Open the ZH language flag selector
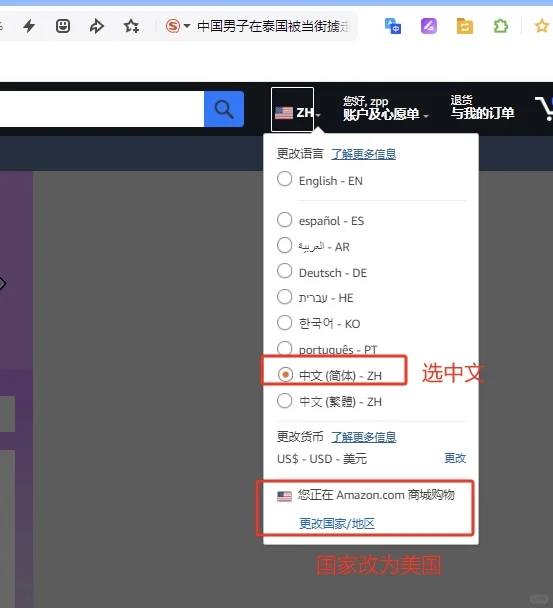The image size is (553, 608). tap(293, 110)
